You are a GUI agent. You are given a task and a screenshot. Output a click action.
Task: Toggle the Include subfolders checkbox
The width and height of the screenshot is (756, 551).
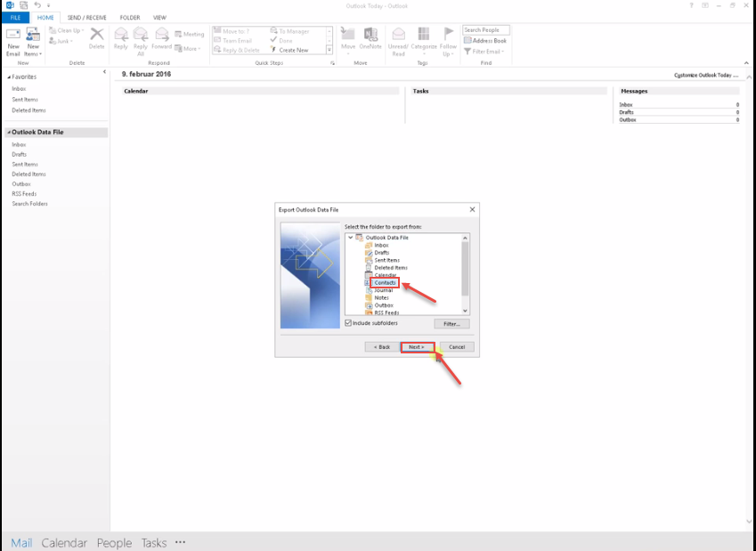[348, 323]
